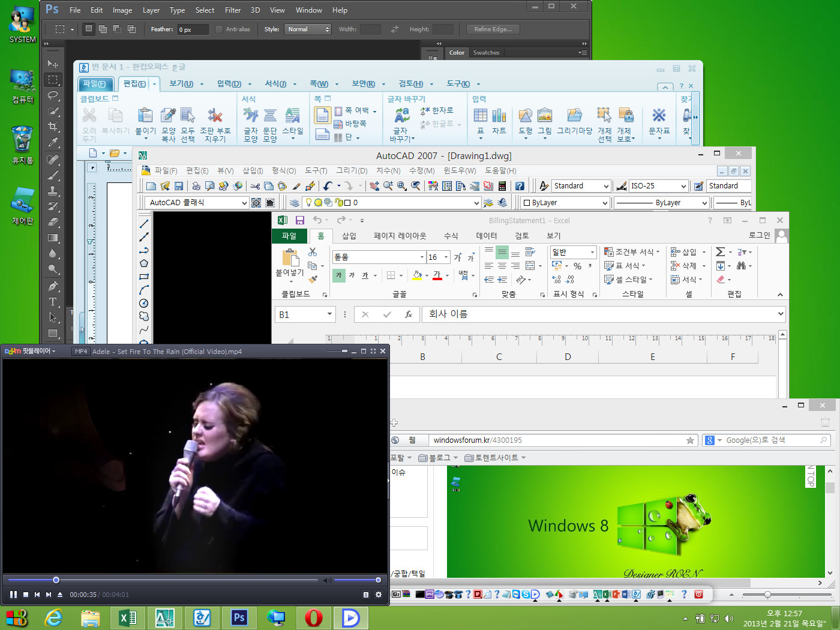Toggle Anti-alias checkbox in Photoshop options
Image resolution: width=840 pixels, height=630 pixels.
219,29
